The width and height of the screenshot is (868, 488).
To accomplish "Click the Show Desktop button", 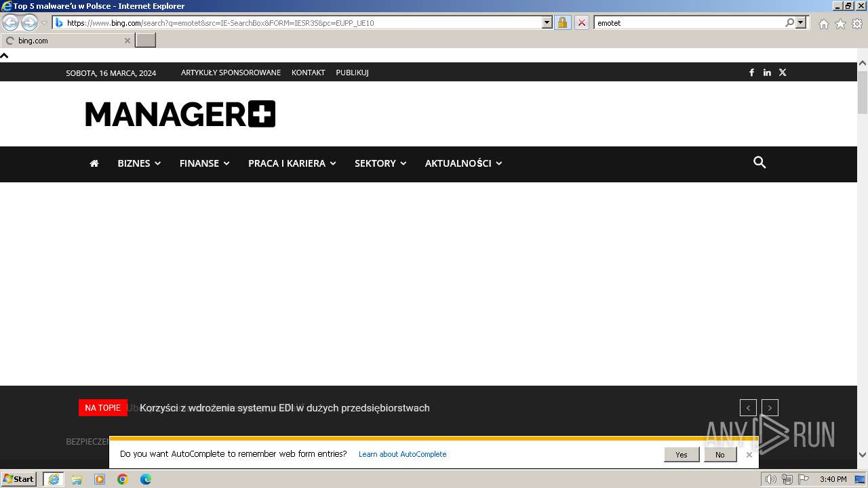I will pos(861,479).
